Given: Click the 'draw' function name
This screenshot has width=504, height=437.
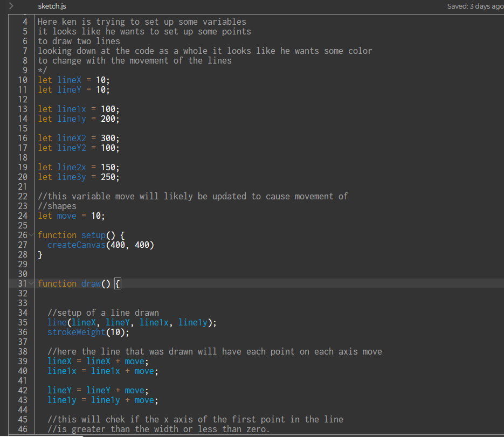Looking at the screenshot, I should click(x=91, y=284).
